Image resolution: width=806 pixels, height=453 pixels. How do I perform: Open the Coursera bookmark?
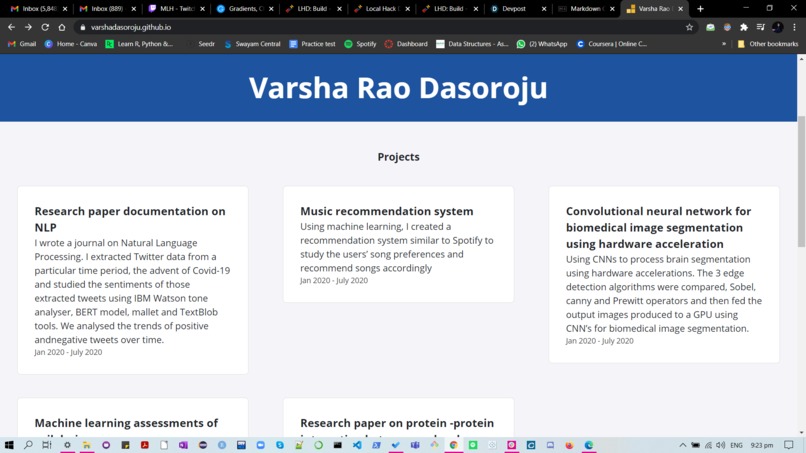[612, 44]
